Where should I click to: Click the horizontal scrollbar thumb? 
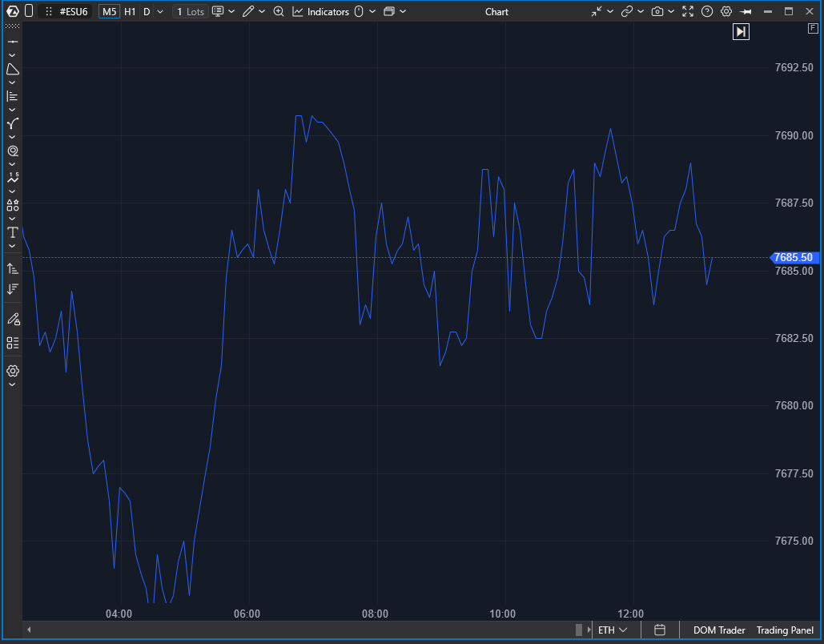pyautogui.click(x=579, y=630)
